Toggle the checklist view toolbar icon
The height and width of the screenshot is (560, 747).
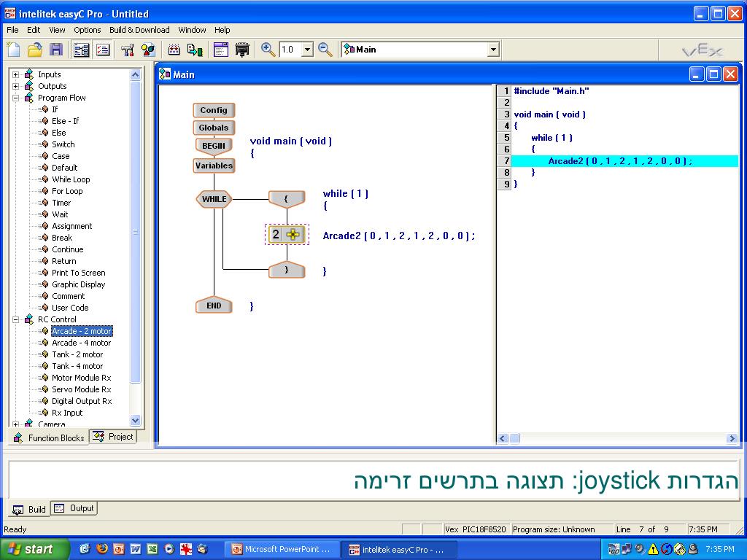point(102,50)
